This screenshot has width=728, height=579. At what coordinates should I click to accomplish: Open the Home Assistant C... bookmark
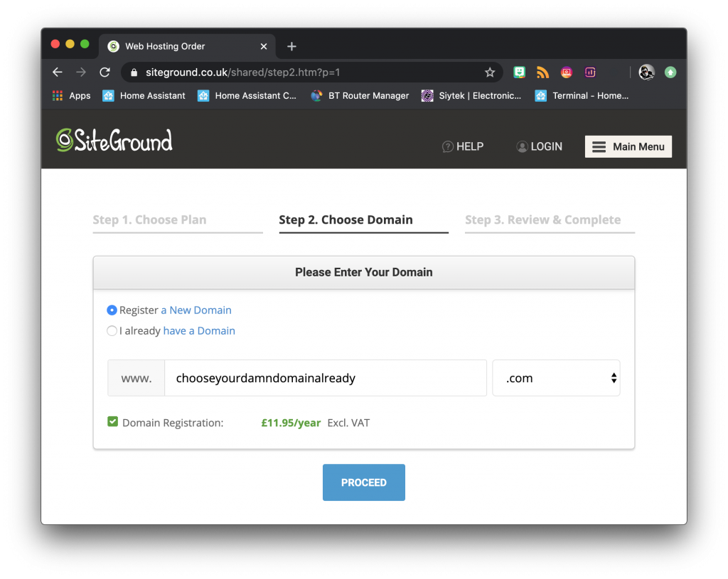click(247, 96)
